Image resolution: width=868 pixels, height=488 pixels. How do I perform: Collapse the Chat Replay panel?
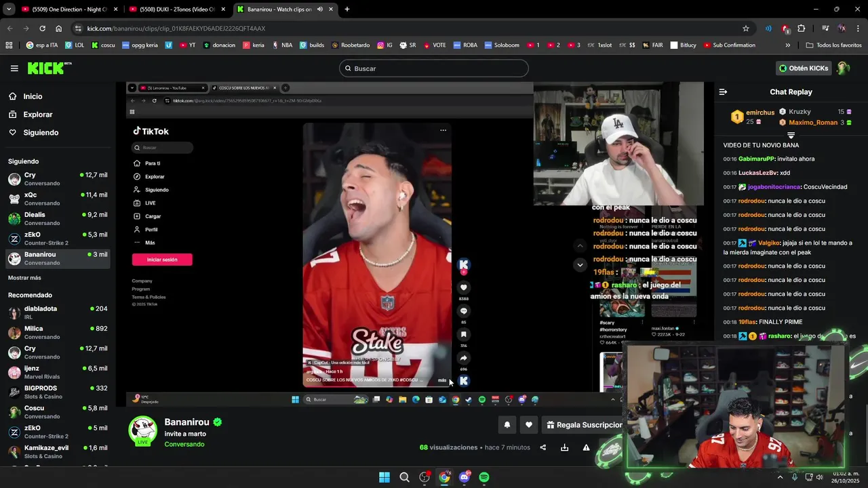click(x=723, y=91)
